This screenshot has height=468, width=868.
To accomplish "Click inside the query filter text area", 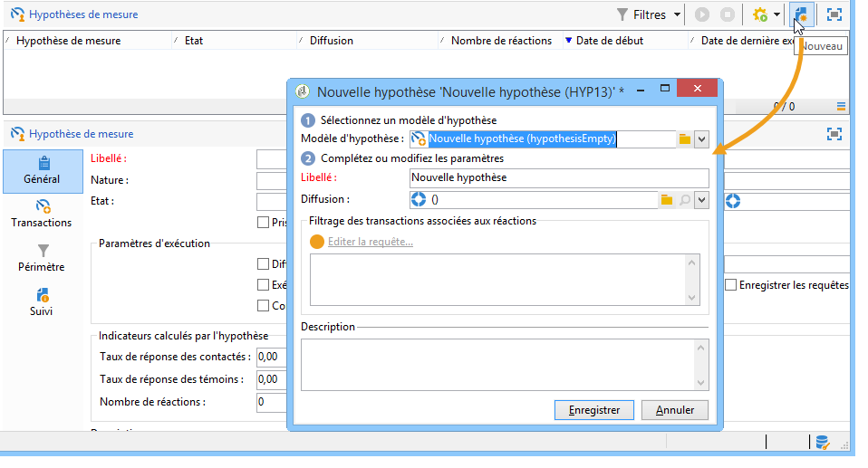I will tap(497, 280).
